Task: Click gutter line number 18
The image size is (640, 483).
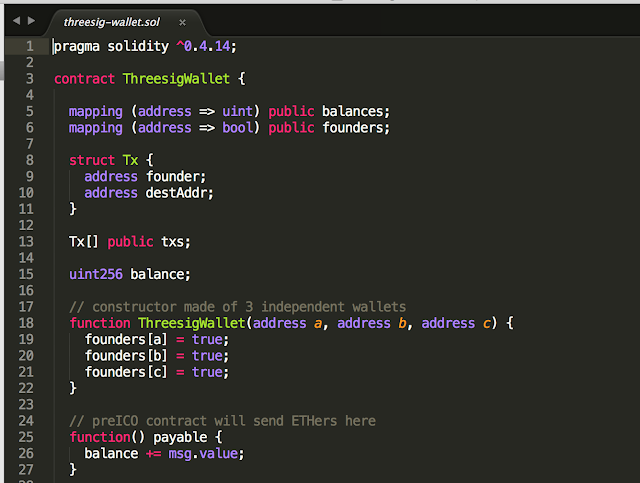Action: [x=26, y=323]
